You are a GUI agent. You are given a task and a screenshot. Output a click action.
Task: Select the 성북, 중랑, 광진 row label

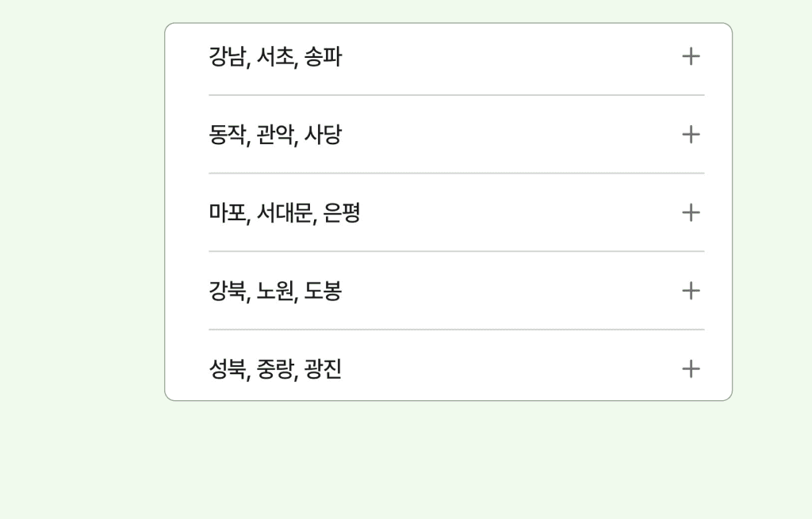[x=274, y=368]
